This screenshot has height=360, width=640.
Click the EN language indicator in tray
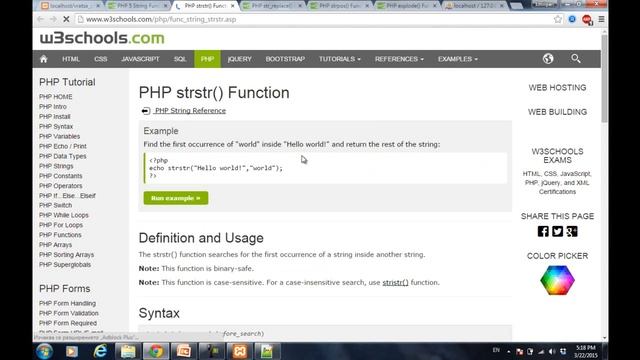496,350
